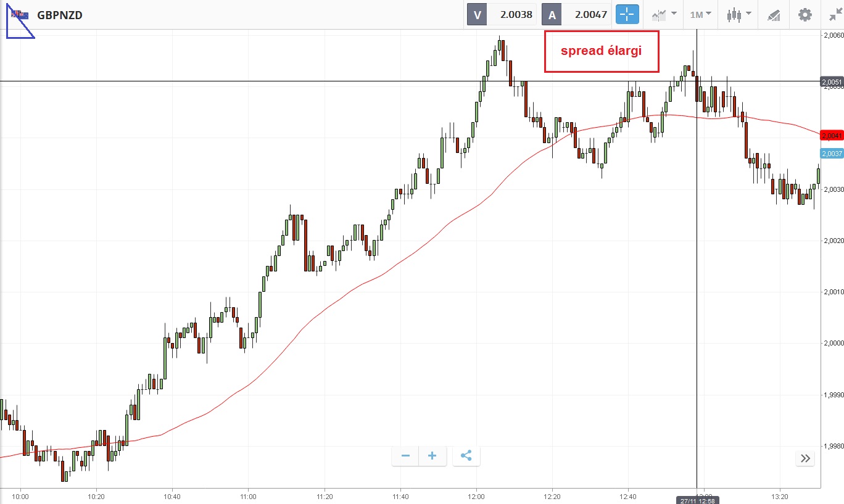This screenshot has width=844, height=504.
Task: Share the chart
Action: (x=466, y=456)
